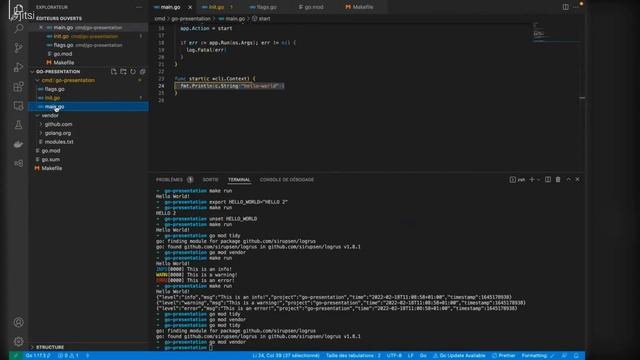This screenshot has width=640, height=360.
Task: Add a new terminal with plus icon
Action: [531, 180]
